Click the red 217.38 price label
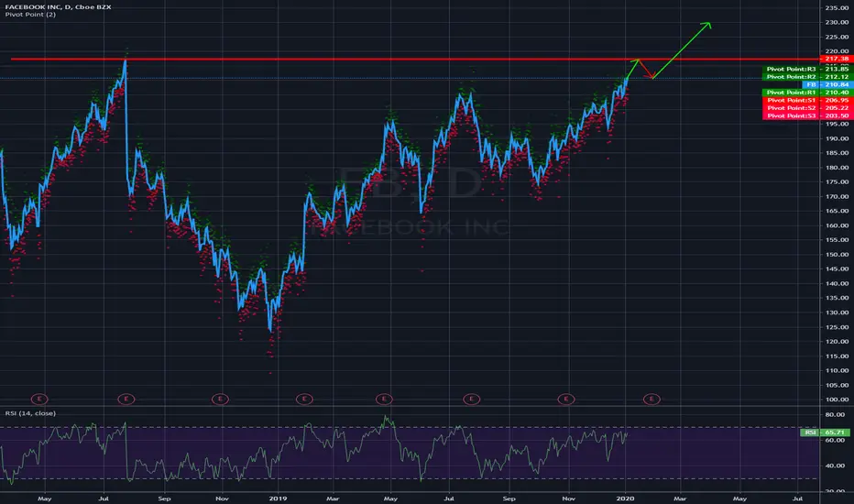The image size is (854, 504). tap(836, 59)
